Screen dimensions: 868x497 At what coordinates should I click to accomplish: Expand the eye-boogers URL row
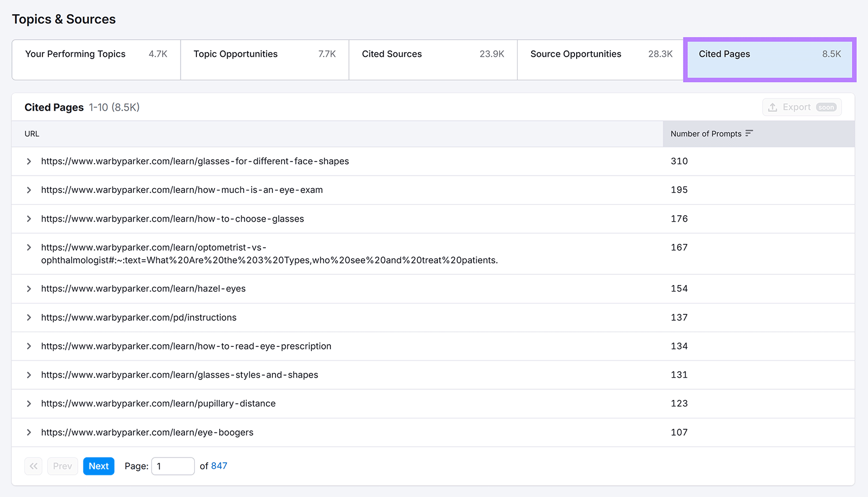[x=29, y=433]
